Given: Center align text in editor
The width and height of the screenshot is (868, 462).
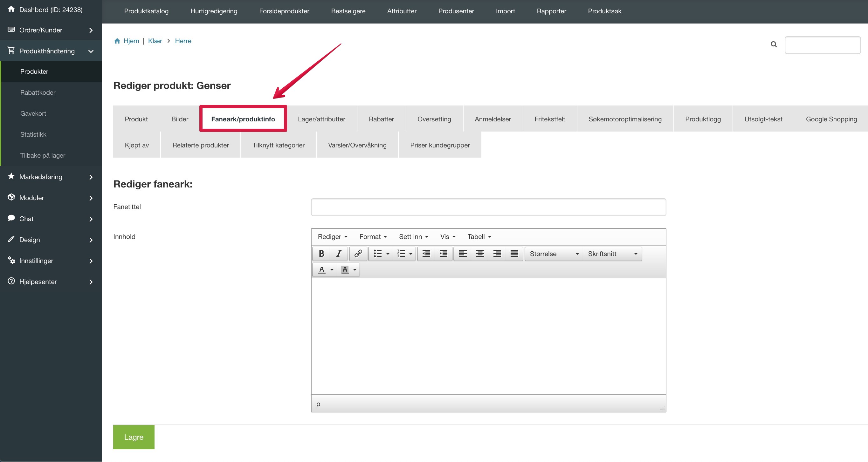Looking at the screenshot, I should click(x=480, y=254).
